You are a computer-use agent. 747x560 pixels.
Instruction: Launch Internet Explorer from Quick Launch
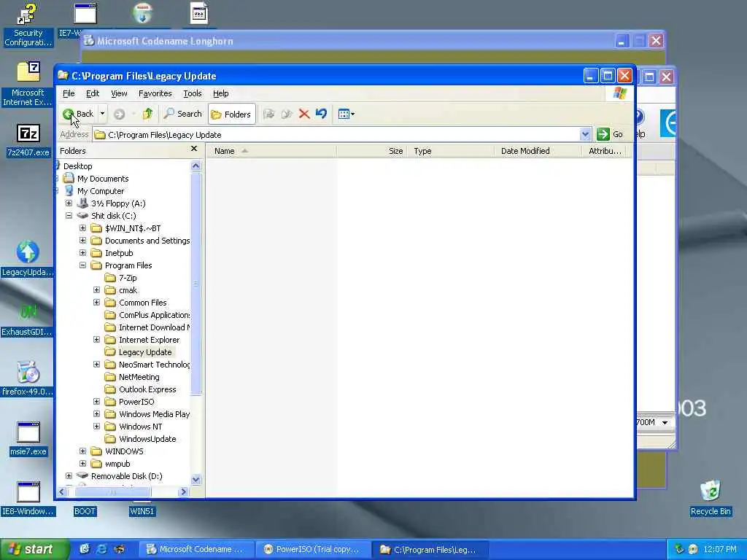pyautogui.click(x=101, y=549)
